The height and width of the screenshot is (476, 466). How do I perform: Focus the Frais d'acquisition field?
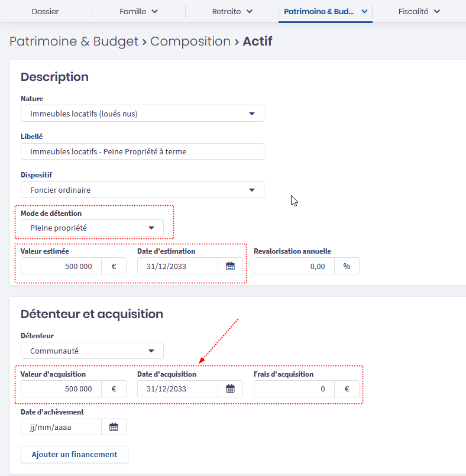(x=294, y=388)
